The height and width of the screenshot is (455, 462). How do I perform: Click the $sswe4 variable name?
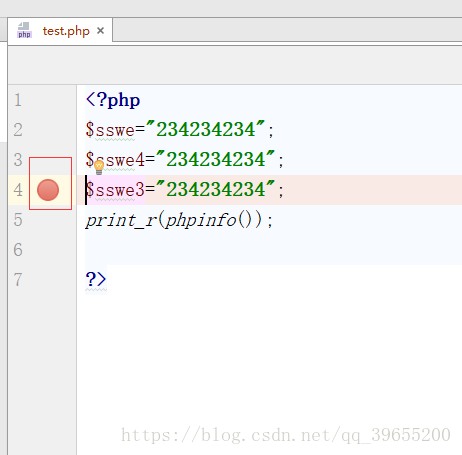115,160
